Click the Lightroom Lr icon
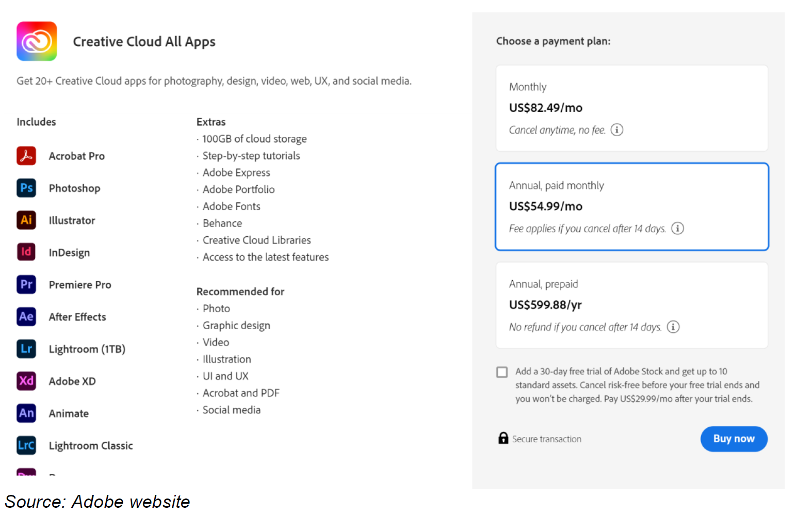Viewport: 812px width, 514px height. (x=26, y=349)
